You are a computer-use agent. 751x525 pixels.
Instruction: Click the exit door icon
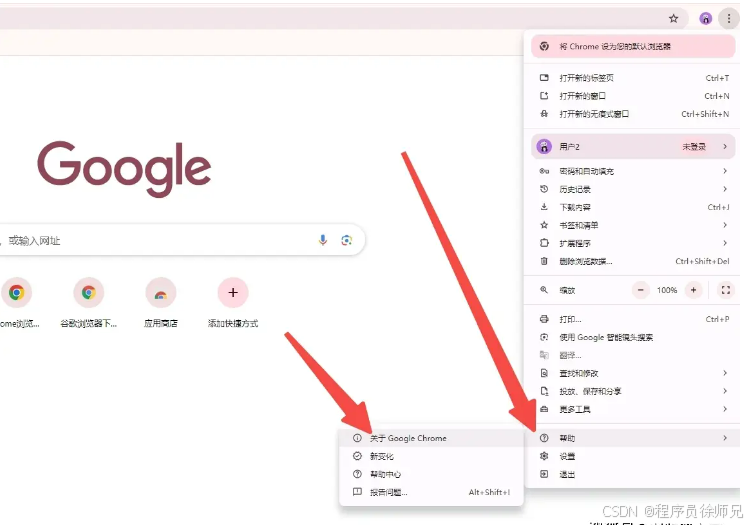(544, 474)
